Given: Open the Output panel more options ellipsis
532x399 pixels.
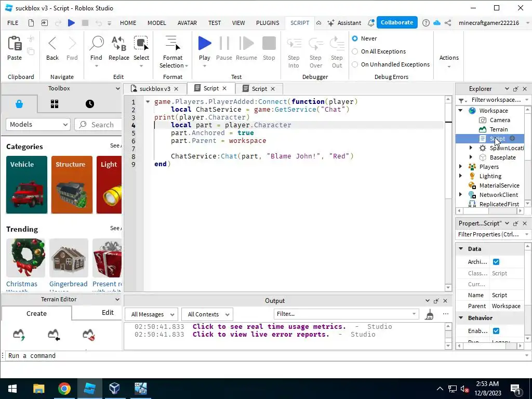Looking at the screenshot, I should [x=445, y=314].
